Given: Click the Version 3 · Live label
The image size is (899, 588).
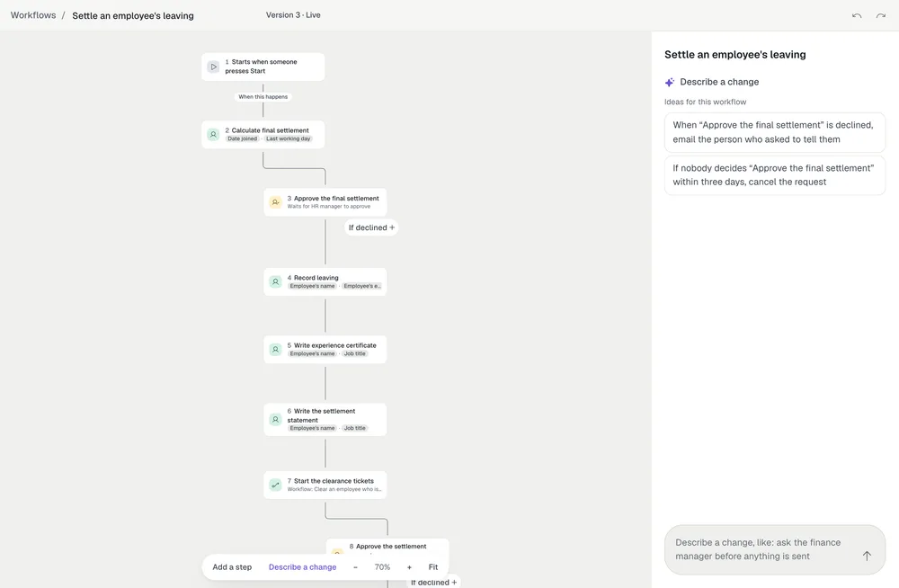Looking at the screenshot, I should point(293,15).
